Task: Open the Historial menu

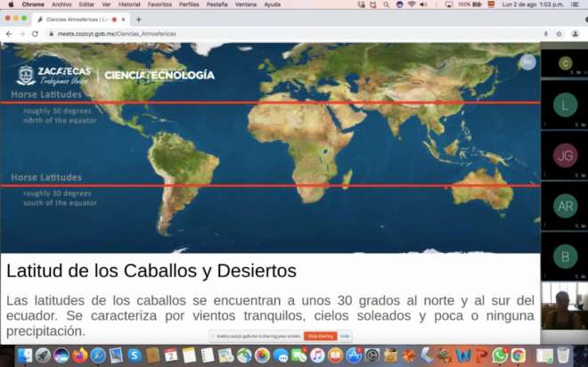Action: coord(129,4)
